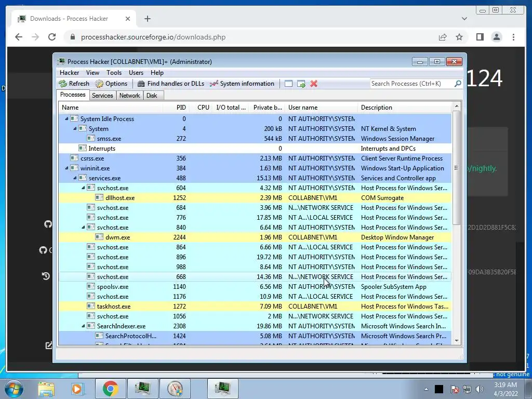This screenshot has width=532, height=399.
Task: Click the Windows Session Manager description
Action: coord(397,138)
